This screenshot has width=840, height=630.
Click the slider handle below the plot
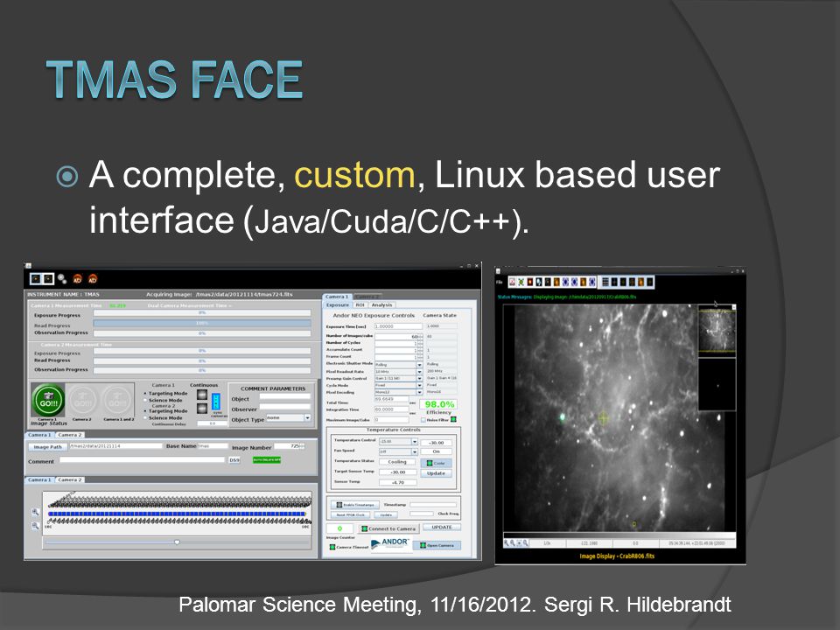(x=177, y=542)
